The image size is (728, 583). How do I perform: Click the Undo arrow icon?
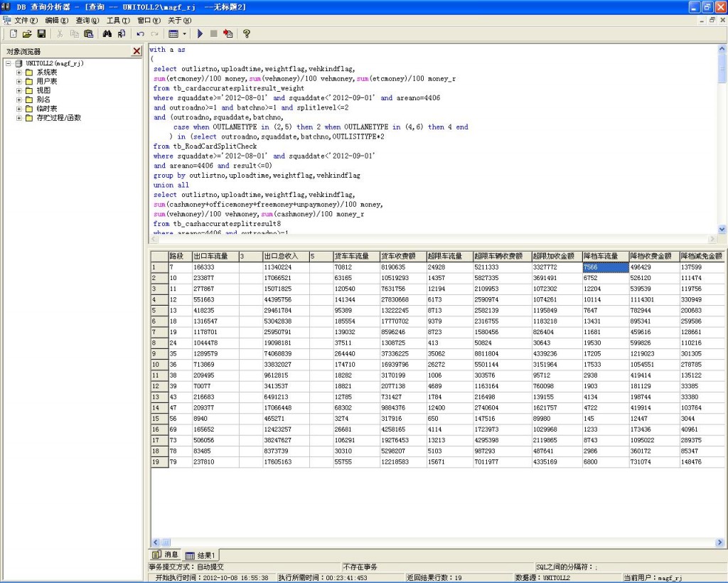coord(140,33)
